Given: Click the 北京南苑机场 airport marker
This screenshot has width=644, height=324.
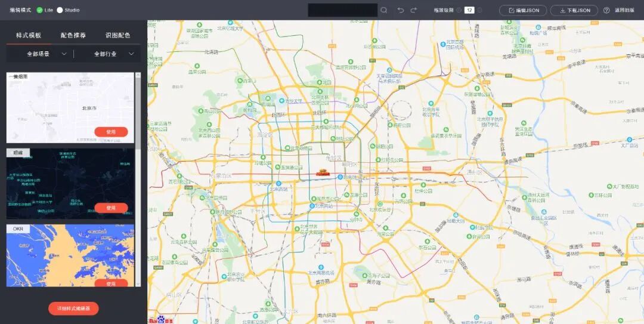Looking at the screenshot, I should [321, 267].
